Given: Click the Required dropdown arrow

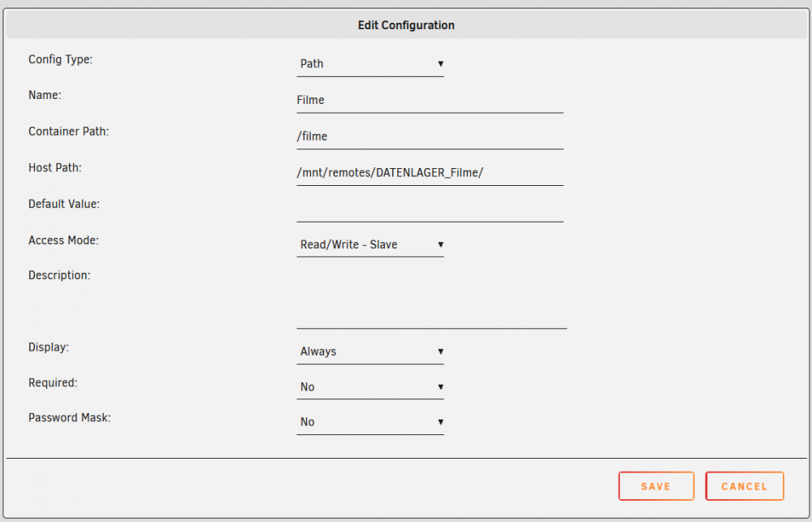Looking at the screenshot, I should pyautogui.click(x=440, y=386).
